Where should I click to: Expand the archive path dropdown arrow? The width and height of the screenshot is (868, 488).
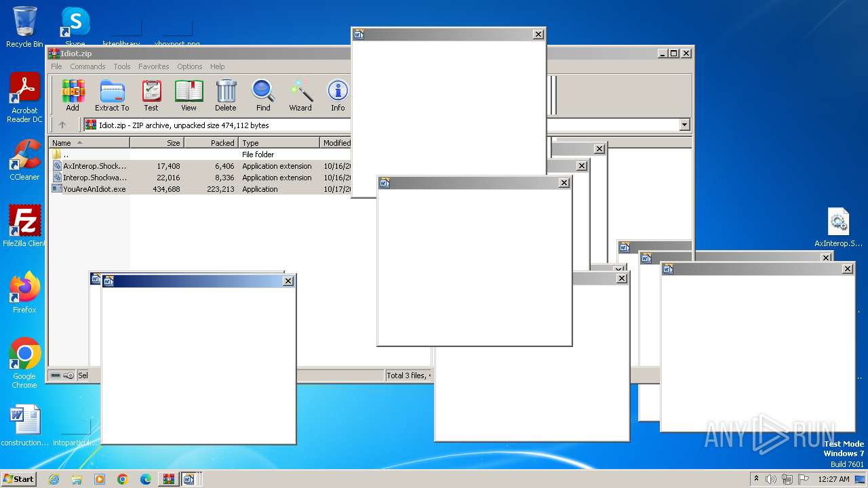pos(684,125)
